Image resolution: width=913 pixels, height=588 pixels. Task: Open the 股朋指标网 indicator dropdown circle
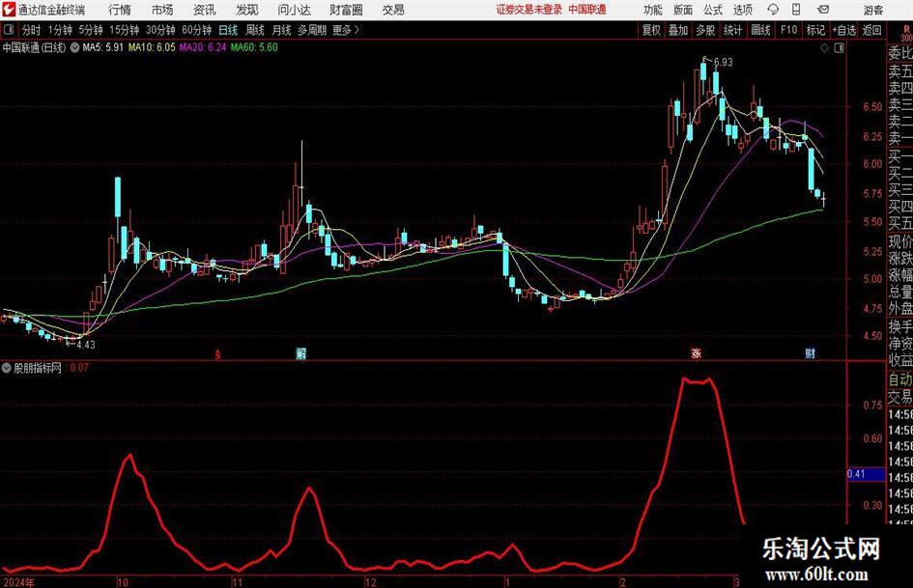(x=7, y=368)
